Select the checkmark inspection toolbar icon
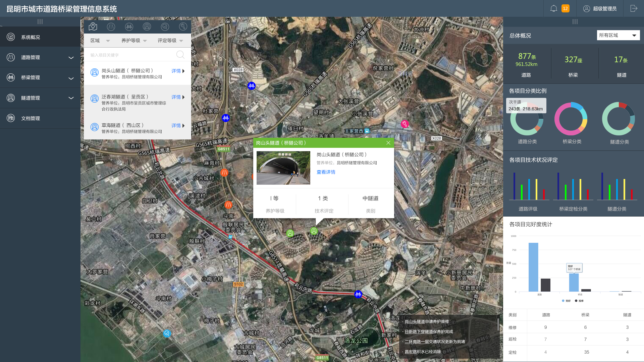Screen dimensions: 644x362 click(x=165, y=26)
